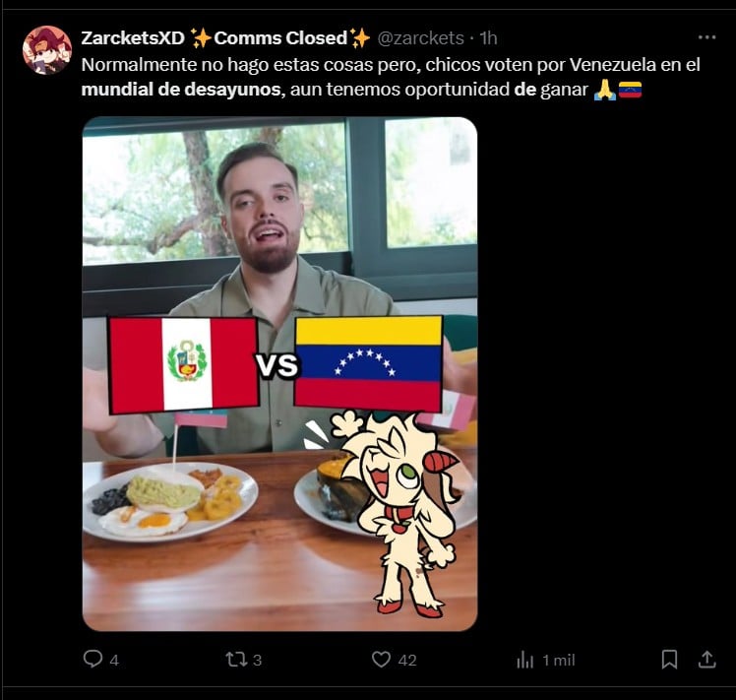Screen dimensions: 736x700
Task: Visit the ZarcketsXD Comms Closed display name
Action: pyautogui.click(x=225, y=38)
